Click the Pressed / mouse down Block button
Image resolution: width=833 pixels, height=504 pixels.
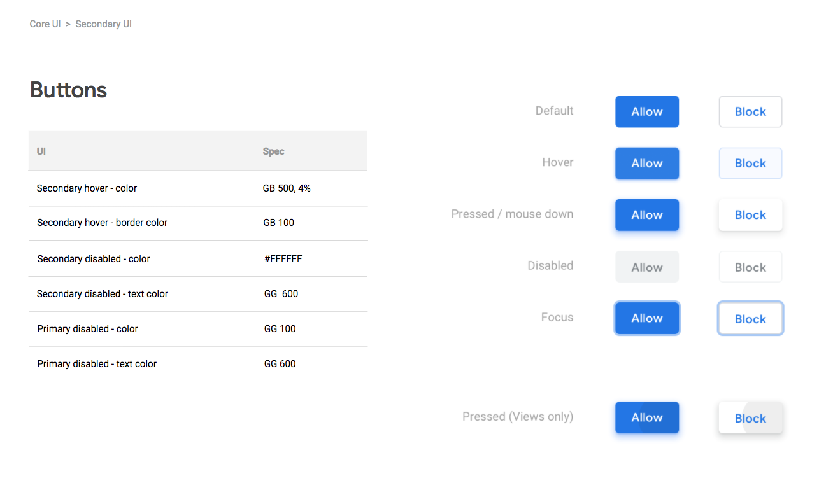pos(750,215)
